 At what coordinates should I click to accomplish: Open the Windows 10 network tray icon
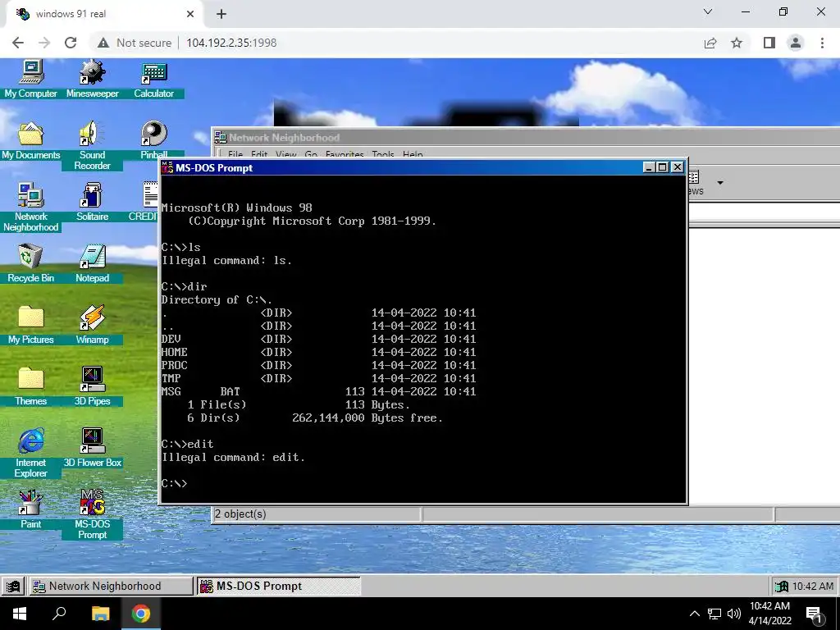pos(714,614)
